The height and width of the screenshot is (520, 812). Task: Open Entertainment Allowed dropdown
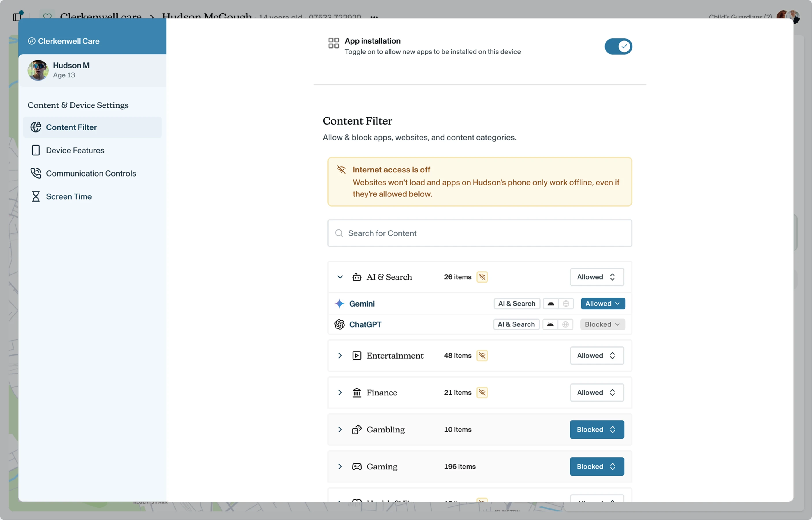pyautogui.click(x=597, y=356)
